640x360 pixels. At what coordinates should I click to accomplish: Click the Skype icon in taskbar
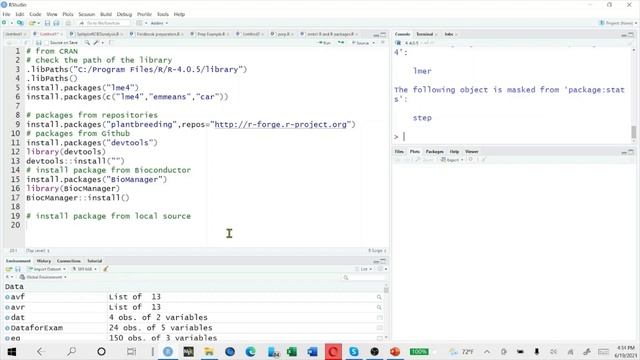tap(353, 351)
